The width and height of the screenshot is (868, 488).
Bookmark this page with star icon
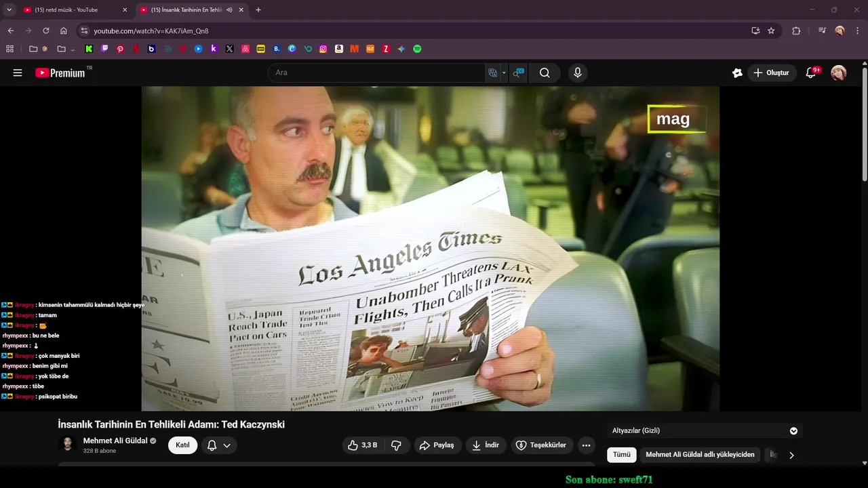pos(771,30)
